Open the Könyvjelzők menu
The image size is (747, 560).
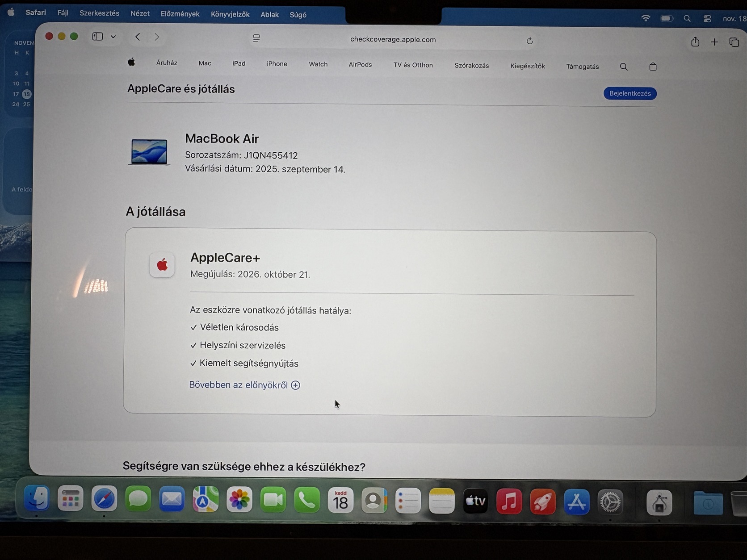point(230,14)
